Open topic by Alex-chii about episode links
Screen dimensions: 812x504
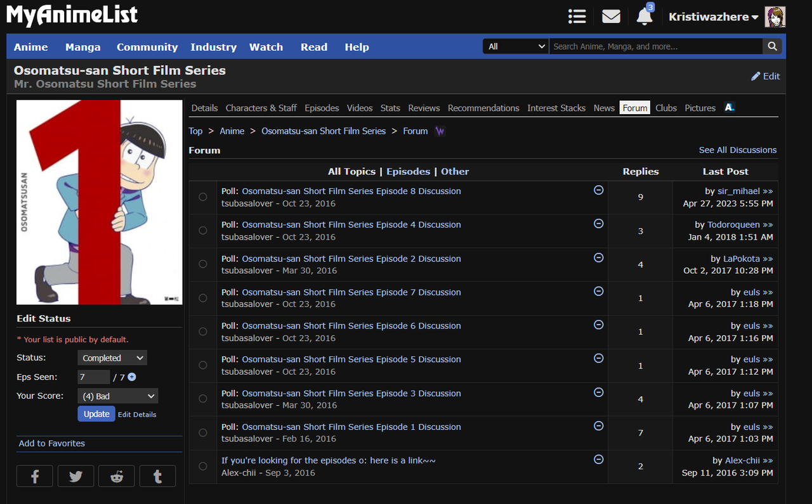(329, 461)
